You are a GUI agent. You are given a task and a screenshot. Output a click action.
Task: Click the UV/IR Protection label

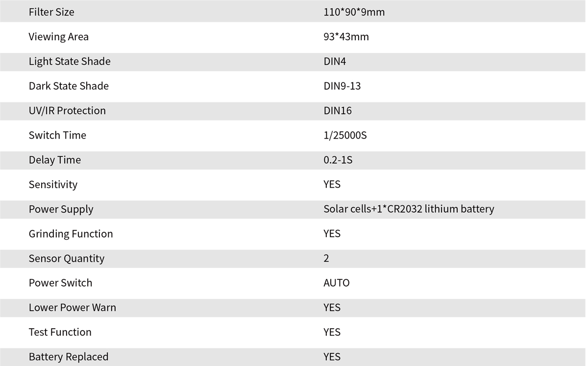tap(67, 111)
